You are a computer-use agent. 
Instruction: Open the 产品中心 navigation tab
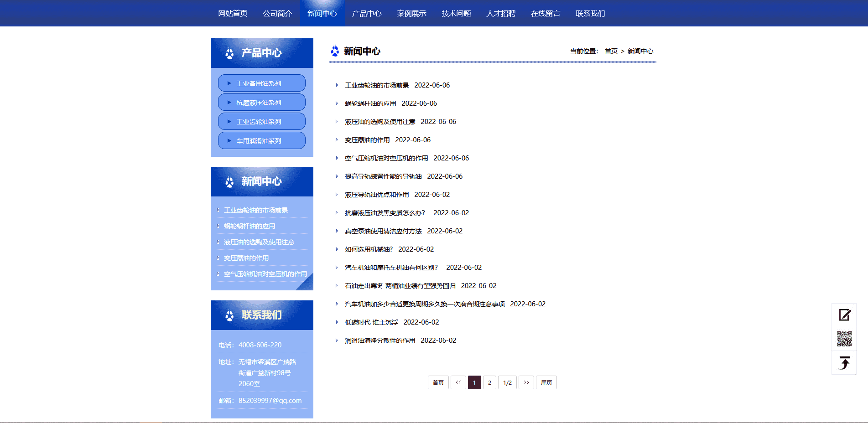pos(366,13)
